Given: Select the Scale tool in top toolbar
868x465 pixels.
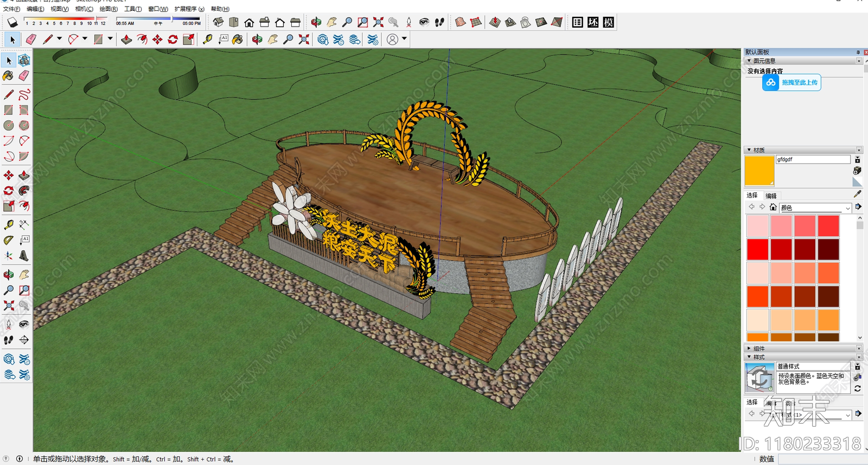Looking at the screenshot, I should tap(189, 39).
